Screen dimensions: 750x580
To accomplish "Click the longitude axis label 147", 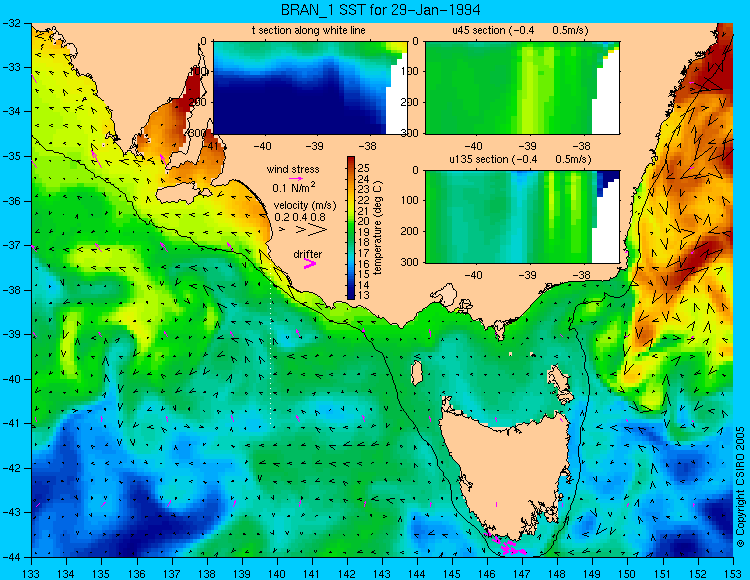I will (522, 574).
